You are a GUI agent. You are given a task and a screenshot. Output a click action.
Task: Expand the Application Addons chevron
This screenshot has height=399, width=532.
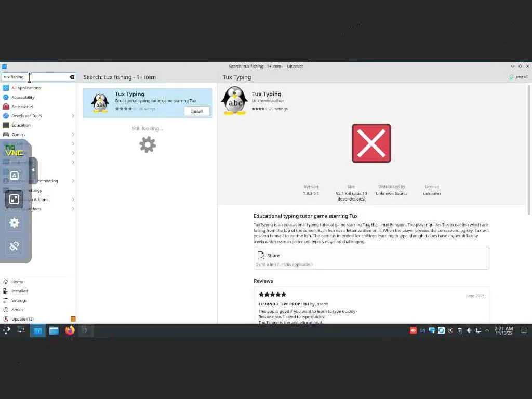coord(73,199)
